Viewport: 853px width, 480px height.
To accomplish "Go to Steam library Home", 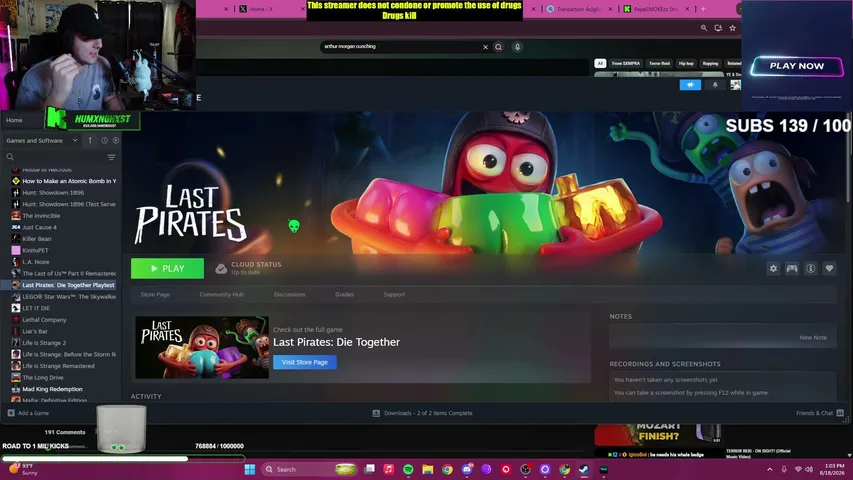I will [14, 120].
